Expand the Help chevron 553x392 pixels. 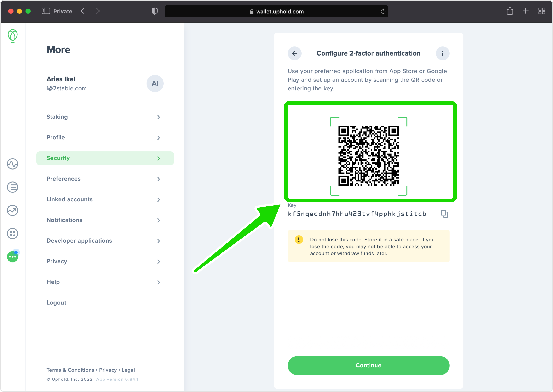point(158,282)
